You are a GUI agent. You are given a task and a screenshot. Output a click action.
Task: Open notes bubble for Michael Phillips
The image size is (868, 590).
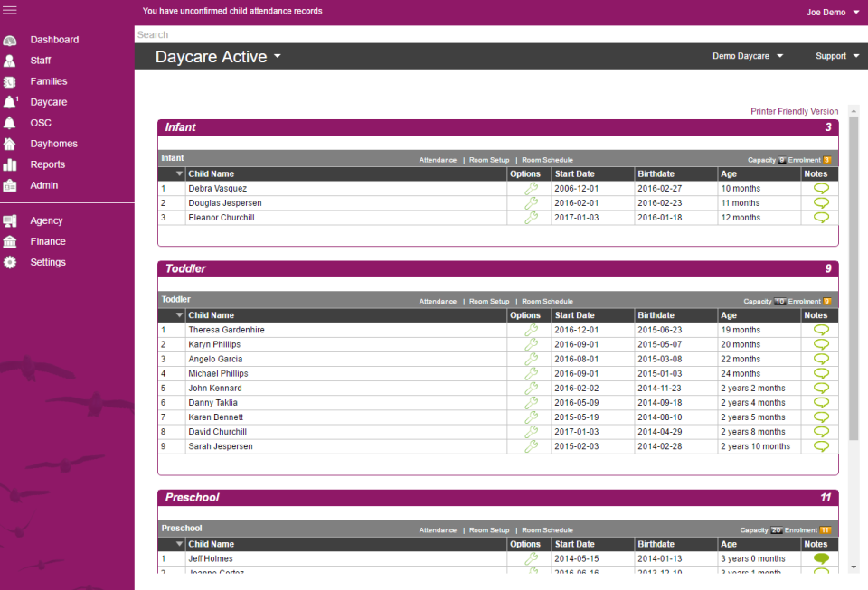(x=821, y=374)
